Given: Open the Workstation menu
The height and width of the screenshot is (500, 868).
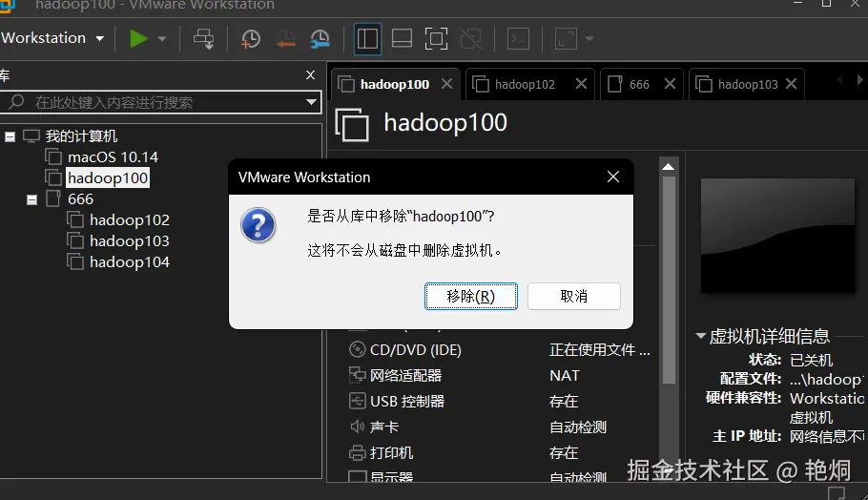Looking at the screenshot, I should (x=52, y=38).
